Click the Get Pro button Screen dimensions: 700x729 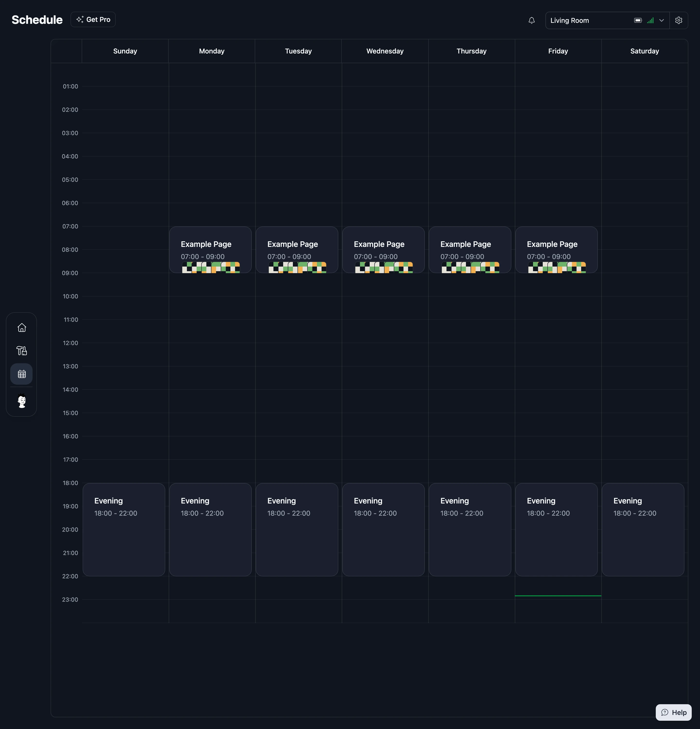(x=93, y=19)
